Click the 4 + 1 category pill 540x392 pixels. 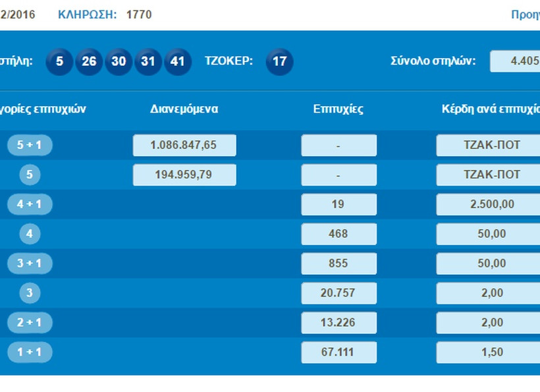coord(29,204)
